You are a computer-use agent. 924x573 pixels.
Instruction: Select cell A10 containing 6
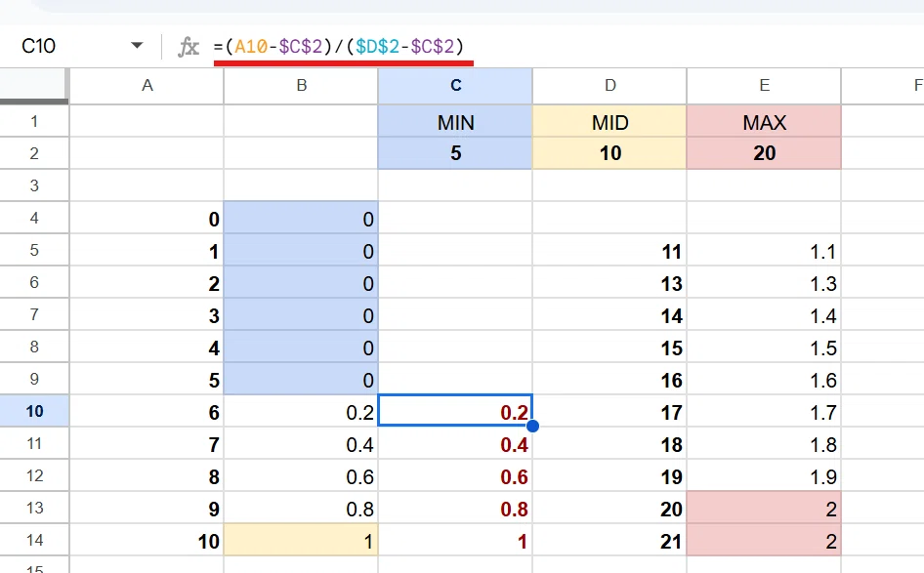tap(147, 411)
